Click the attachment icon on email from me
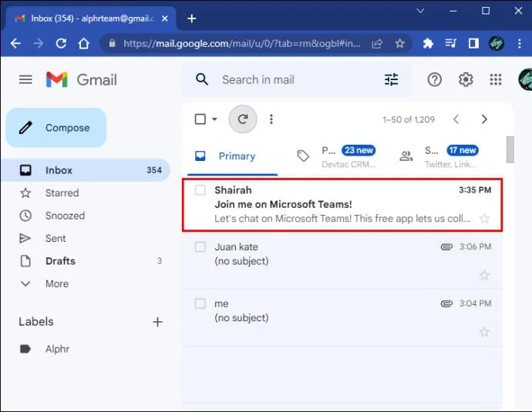Viewport: 532px width, 412px height. coord(446,303)
